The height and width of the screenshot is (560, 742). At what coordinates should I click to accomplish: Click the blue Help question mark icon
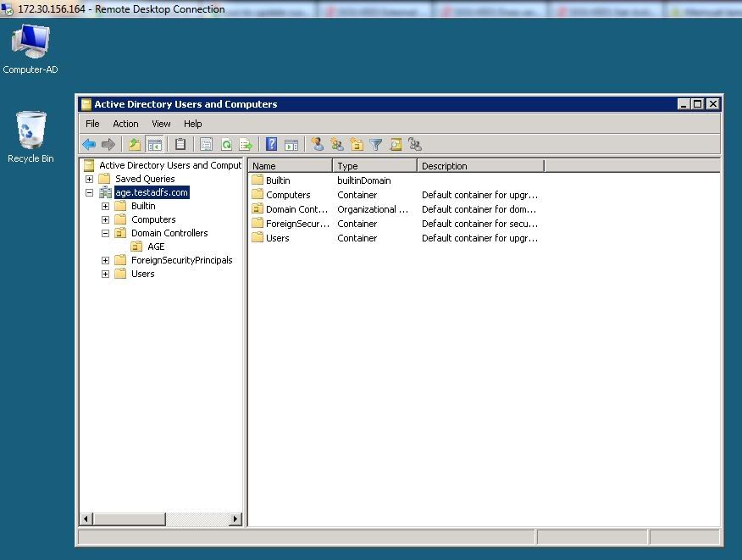272,144
